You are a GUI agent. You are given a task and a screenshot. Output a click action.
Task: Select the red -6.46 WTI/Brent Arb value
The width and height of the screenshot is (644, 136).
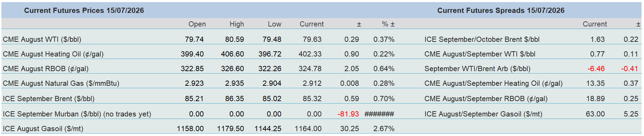click(596, 69)
